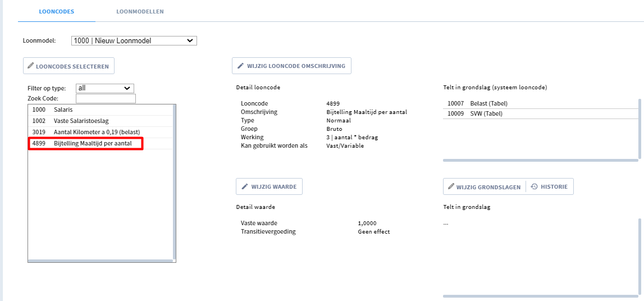This screenshot has width=644, height=301.
Task: Click horizontal scrollbar under systeem looncode table
Action: pyautogui.click(x=541, y=160)
